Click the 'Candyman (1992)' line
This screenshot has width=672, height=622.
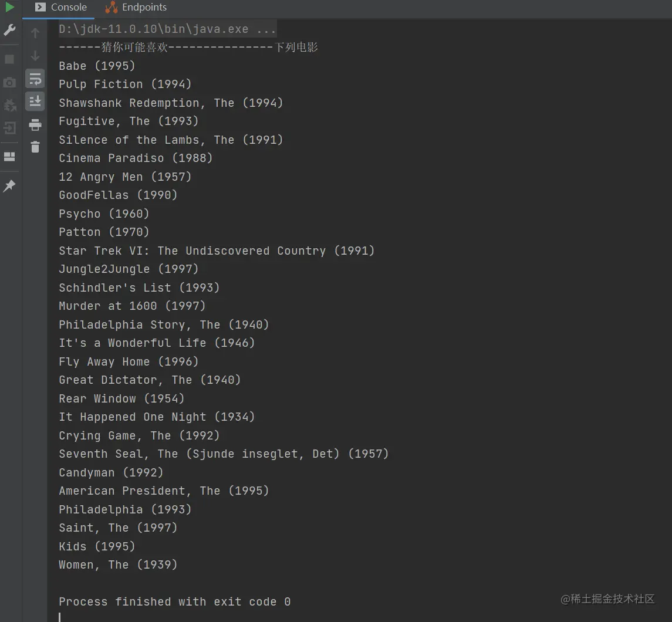[x=111, y=473]
